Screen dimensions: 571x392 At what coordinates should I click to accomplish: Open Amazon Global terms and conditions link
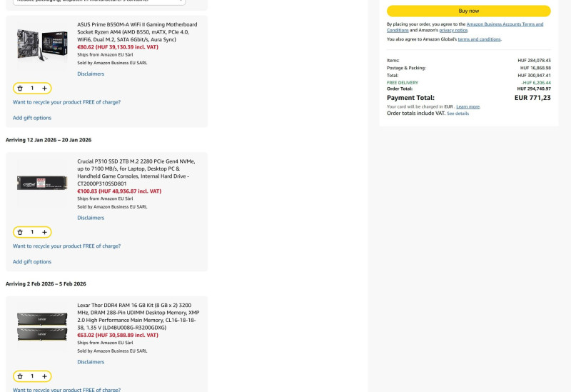point(479,39)
